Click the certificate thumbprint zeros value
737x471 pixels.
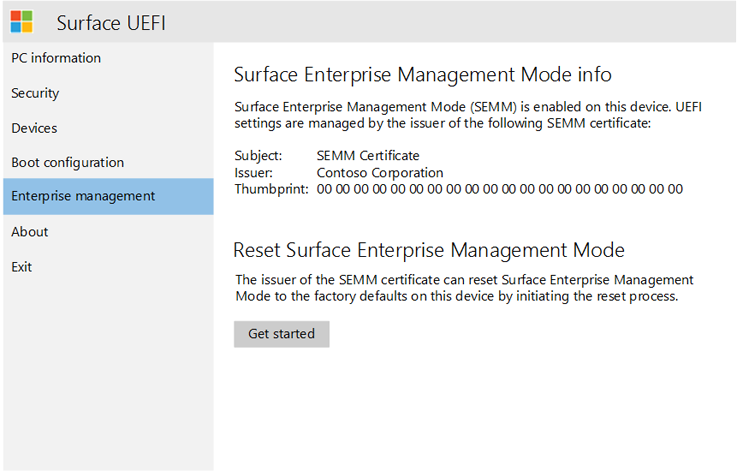499,189
